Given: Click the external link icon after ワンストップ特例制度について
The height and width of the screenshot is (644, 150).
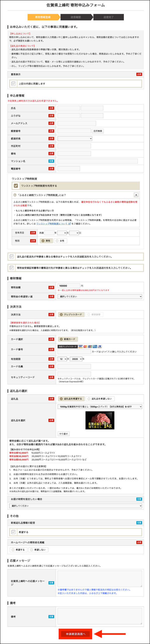Looking at the screenshot, I should click(x=69, y=224).
